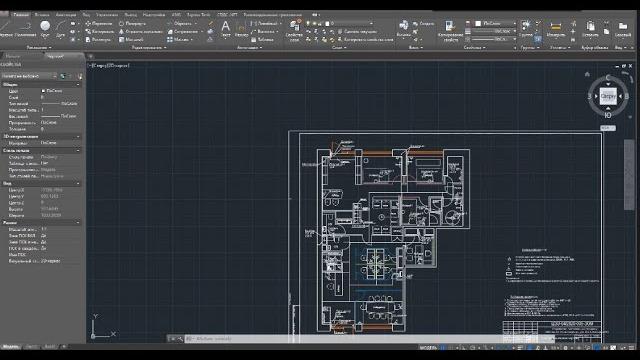Open Layer Properties (Свойства слоя) icon

pos(294,29)
